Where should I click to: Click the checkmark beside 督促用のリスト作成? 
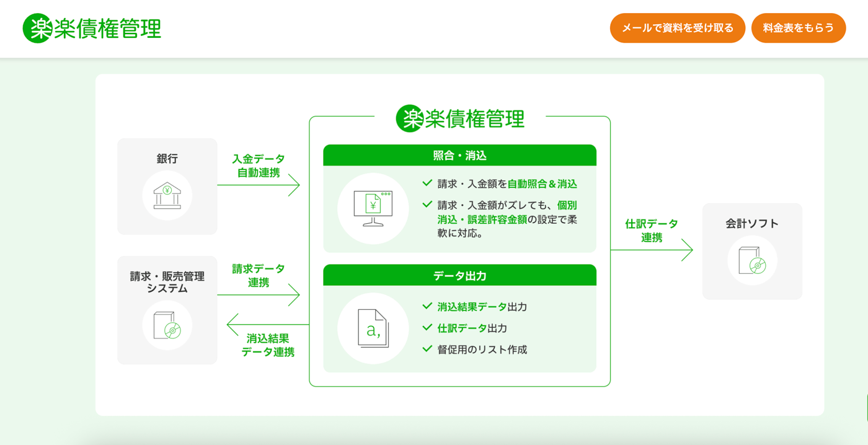pos(427,349)
